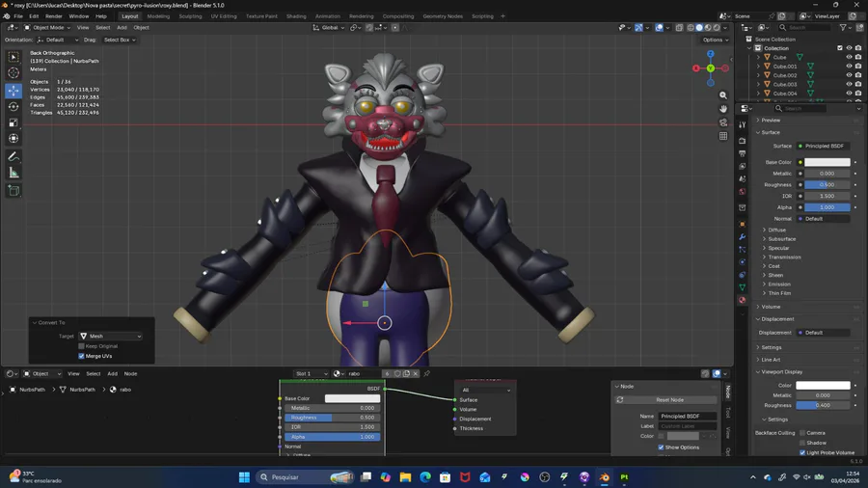Toggle X-ray mode in viewport header
Screen dimensions: 868x488
679,28
